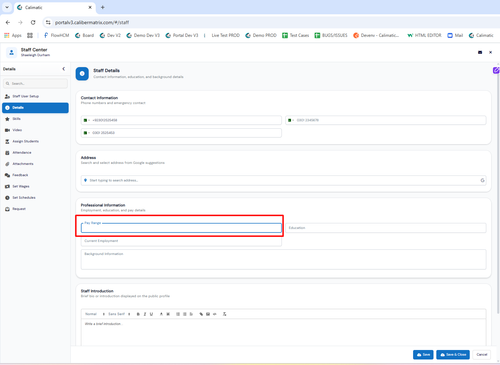Click the Request headset icon

click(x=7, y=209)
